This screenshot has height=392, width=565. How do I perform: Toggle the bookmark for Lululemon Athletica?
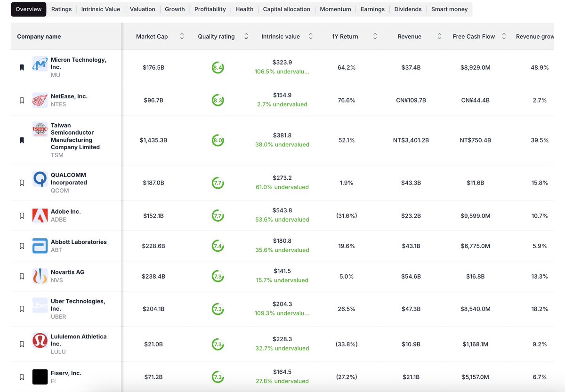(22, 344)
